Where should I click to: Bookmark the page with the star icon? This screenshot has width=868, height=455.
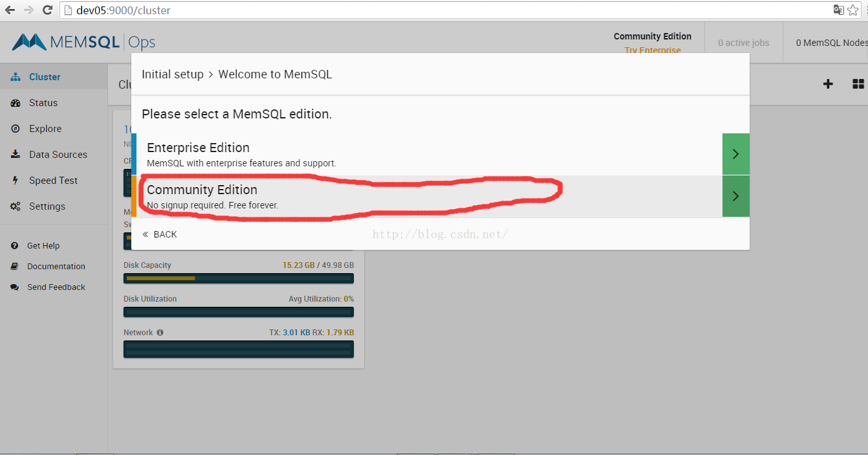[x=853, y=10]
